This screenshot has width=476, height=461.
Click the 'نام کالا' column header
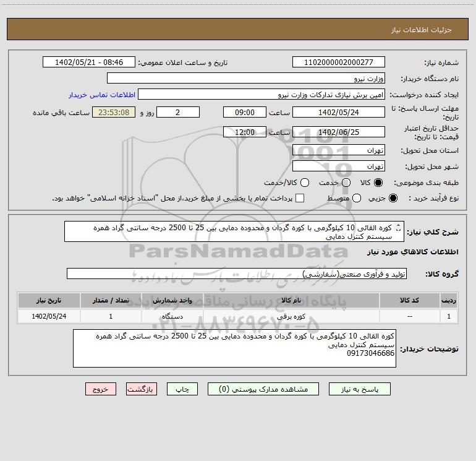click(x=291, y=300)
